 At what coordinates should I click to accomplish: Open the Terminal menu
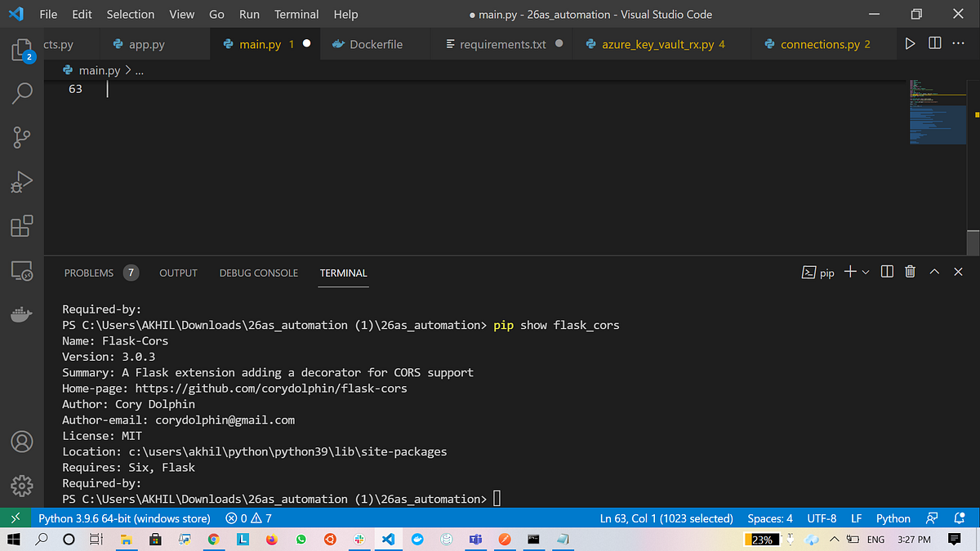[x=296, y=14]
